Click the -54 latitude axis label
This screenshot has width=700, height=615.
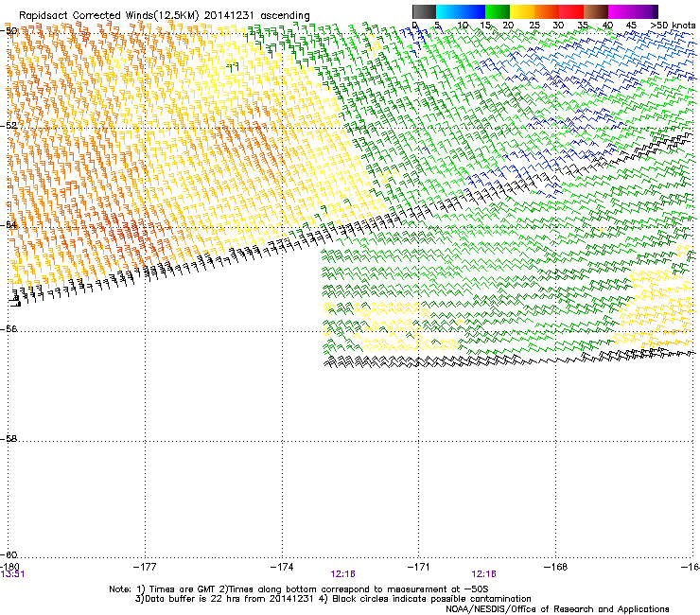pos(9,225)
